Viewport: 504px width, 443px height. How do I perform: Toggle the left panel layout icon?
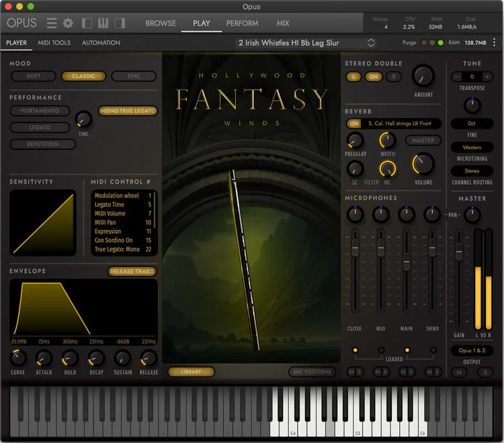87,23
